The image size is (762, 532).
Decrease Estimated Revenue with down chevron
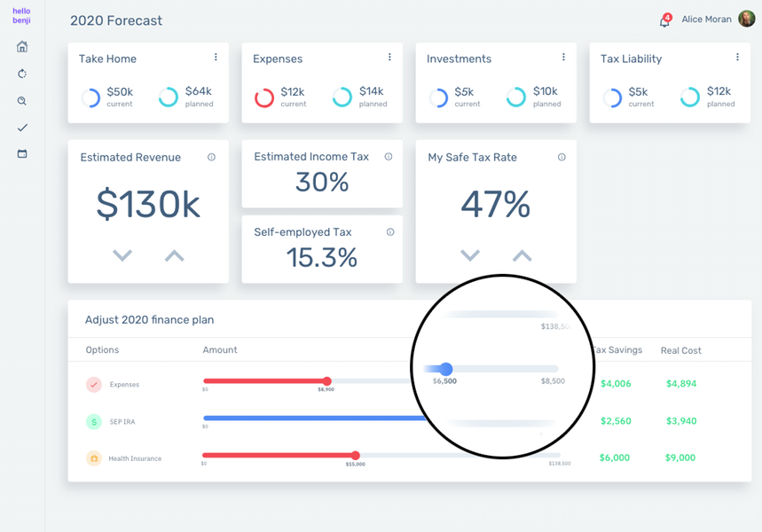click(x=122, y=255)
